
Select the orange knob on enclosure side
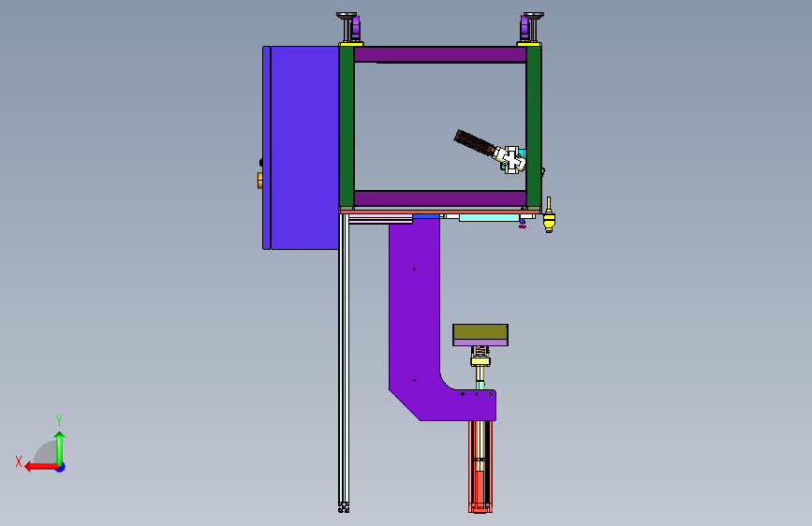point(260,181)
